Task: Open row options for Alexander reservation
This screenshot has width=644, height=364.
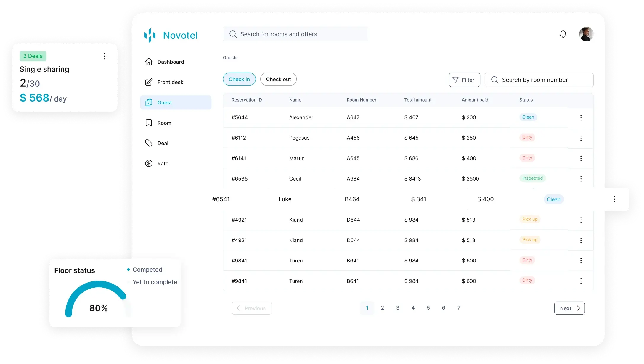Action: (581, 118)
